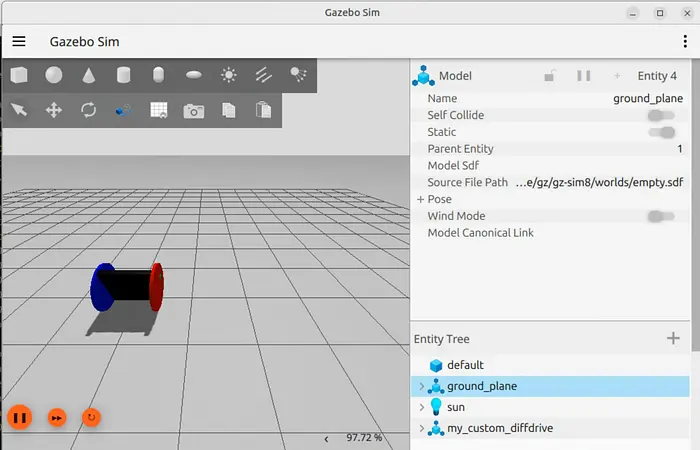Toggle the Static switch
Viewport: 700px width, 450px height.
click(660, 132)
